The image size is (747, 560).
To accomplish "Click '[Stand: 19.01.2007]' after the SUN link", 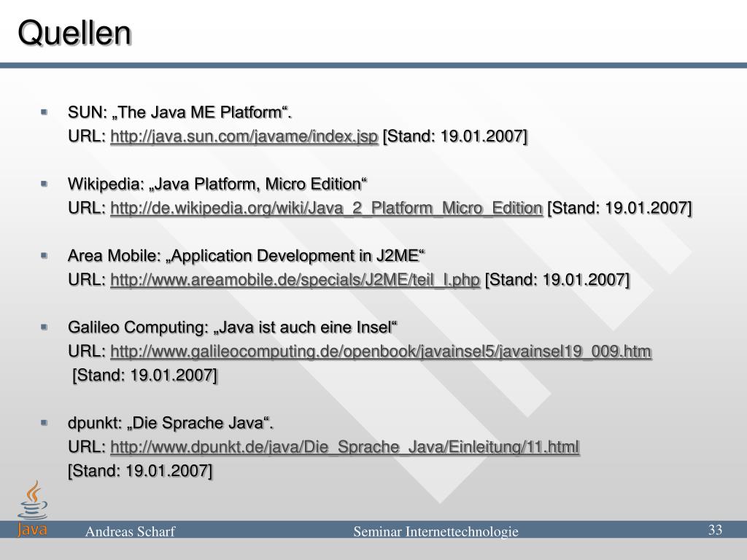I will click(455, 136).
